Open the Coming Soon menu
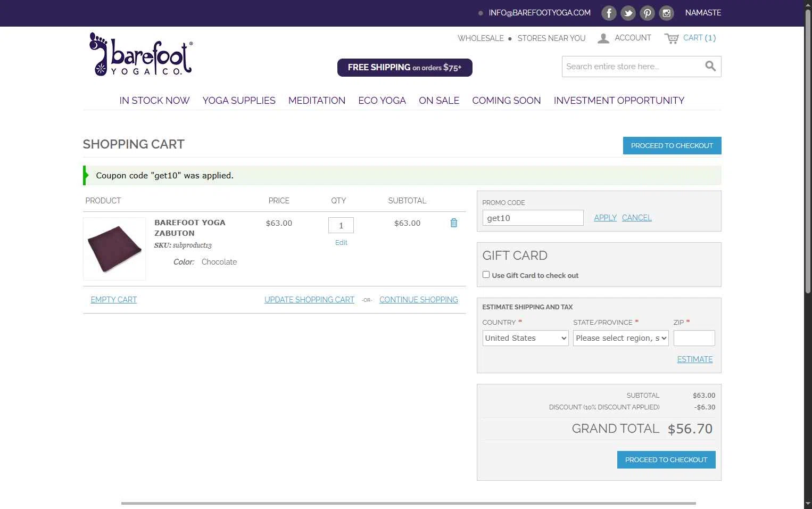Viewport: 812px width, 509px height. (x=507, y=101)
